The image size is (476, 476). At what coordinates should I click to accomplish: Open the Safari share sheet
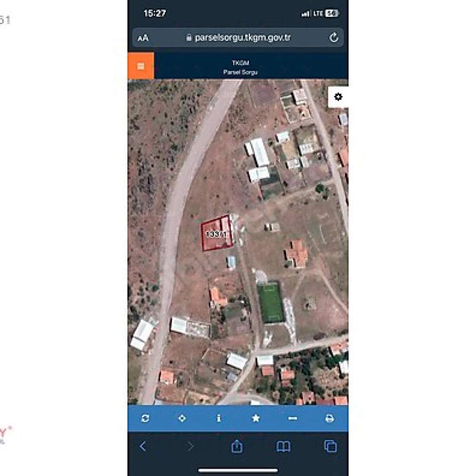pos(237,446)
